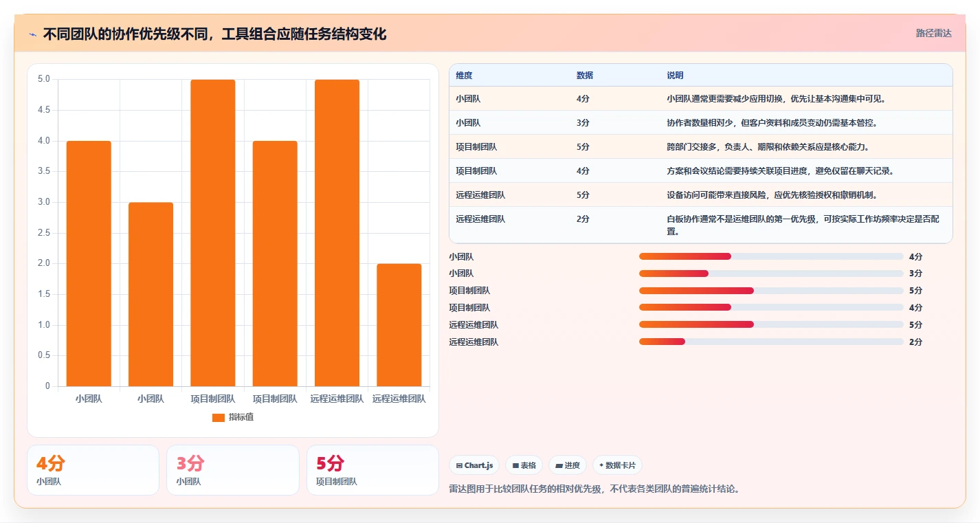
Task: Click the 数据卡片 chip
Action: (x=618, y=465)
